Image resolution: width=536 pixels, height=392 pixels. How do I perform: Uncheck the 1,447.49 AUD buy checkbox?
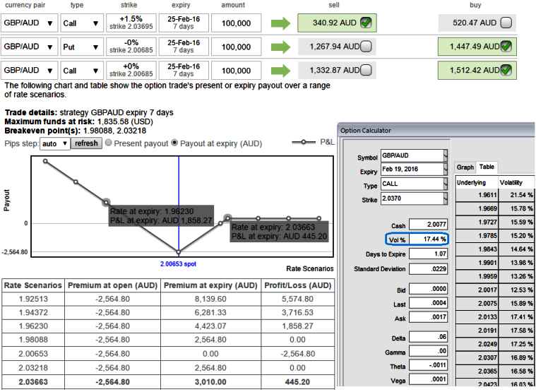[x=506, y=47]
